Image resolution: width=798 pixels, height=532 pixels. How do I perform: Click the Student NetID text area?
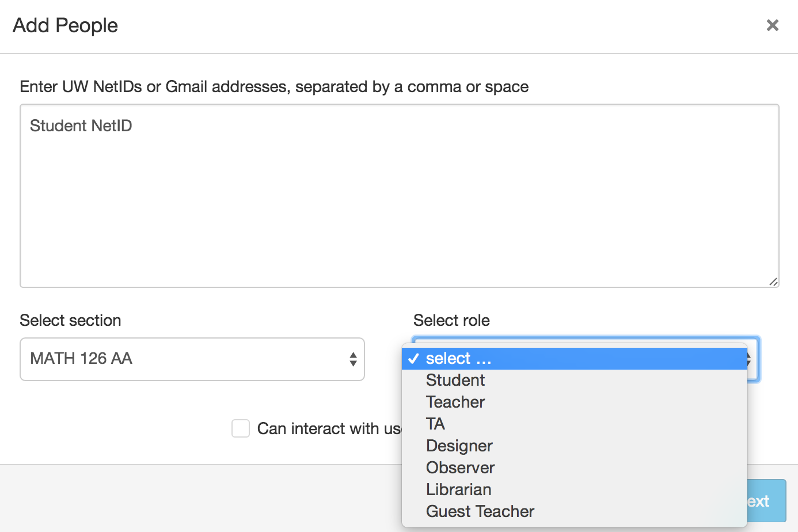coord(400,196)
